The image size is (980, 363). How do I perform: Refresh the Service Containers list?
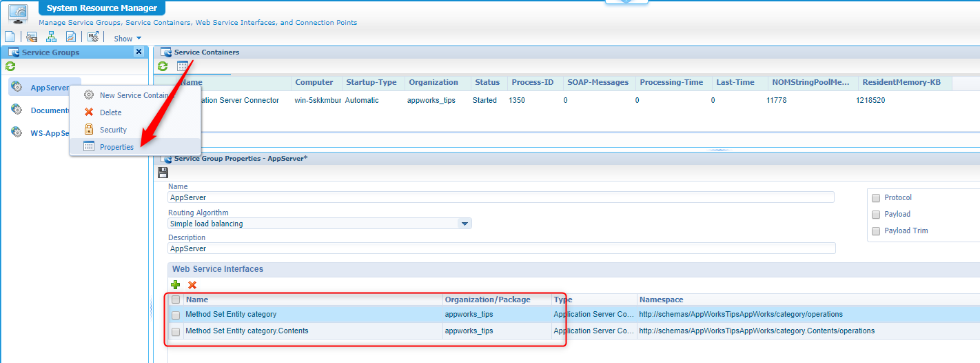163,66
